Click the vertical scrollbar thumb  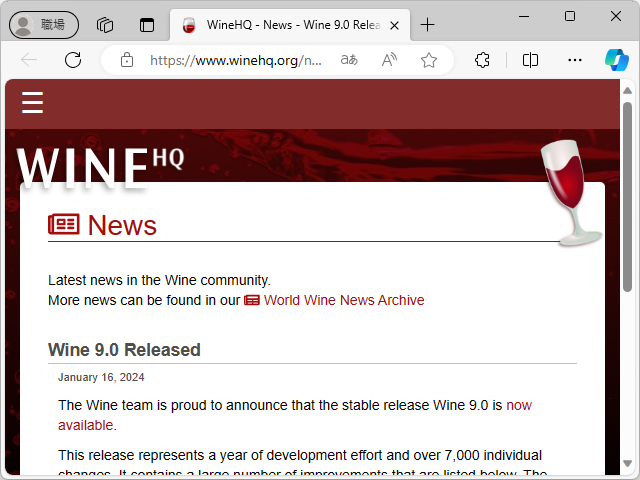tap(627, 196)
